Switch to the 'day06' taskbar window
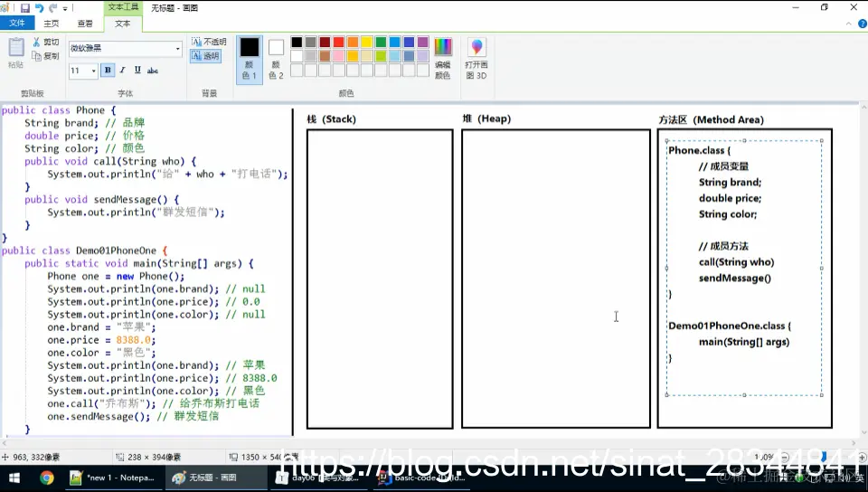 (x=319, y=478)
